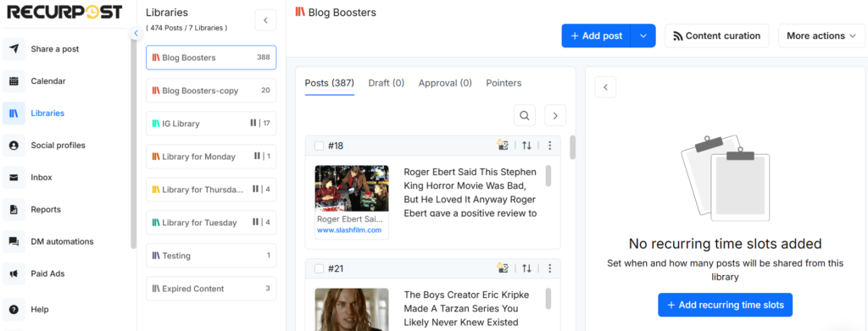Select the Library for Tuesday entry
The image size is (868, 331).
pos(211,222)
